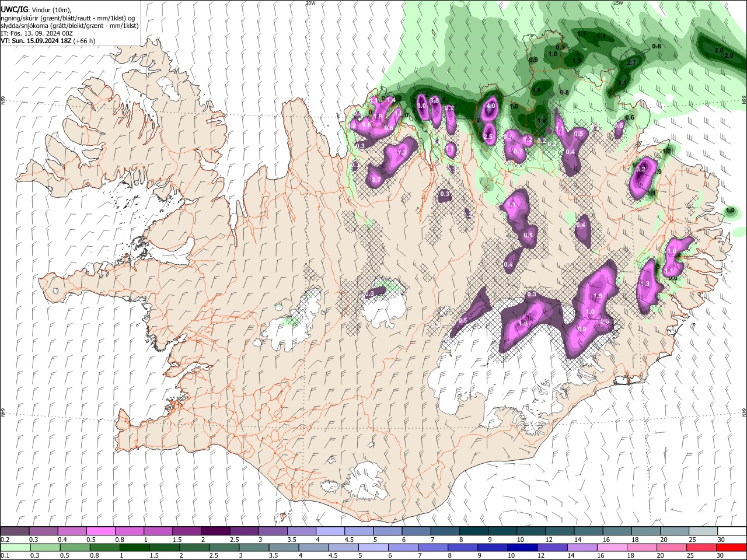Click the 3.0 precipitation value on the map
Viewport: 747px width, 560px height.
click(x=422, y=106)
